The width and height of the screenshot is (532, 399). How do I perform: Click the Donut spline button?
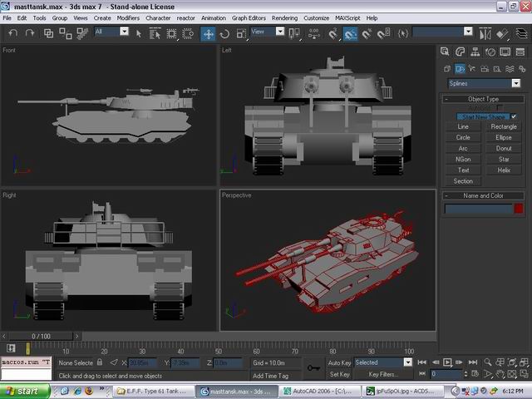click(x=504, y=148)
